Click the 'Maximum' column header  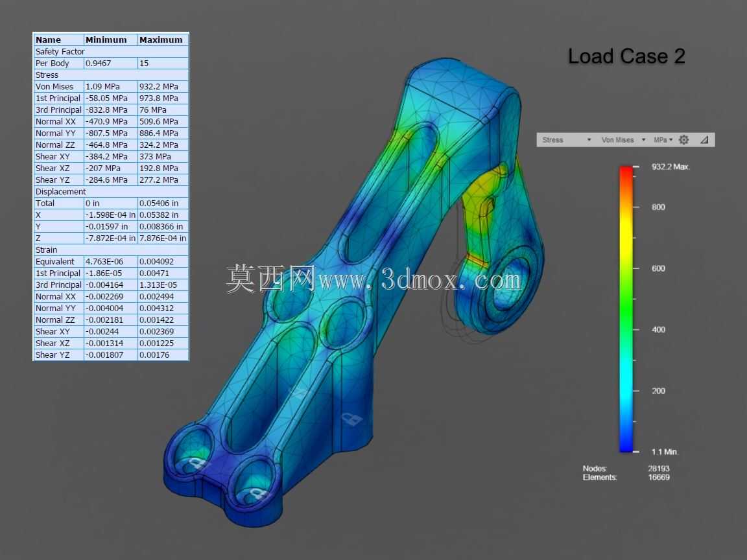(x=163, y=40)
